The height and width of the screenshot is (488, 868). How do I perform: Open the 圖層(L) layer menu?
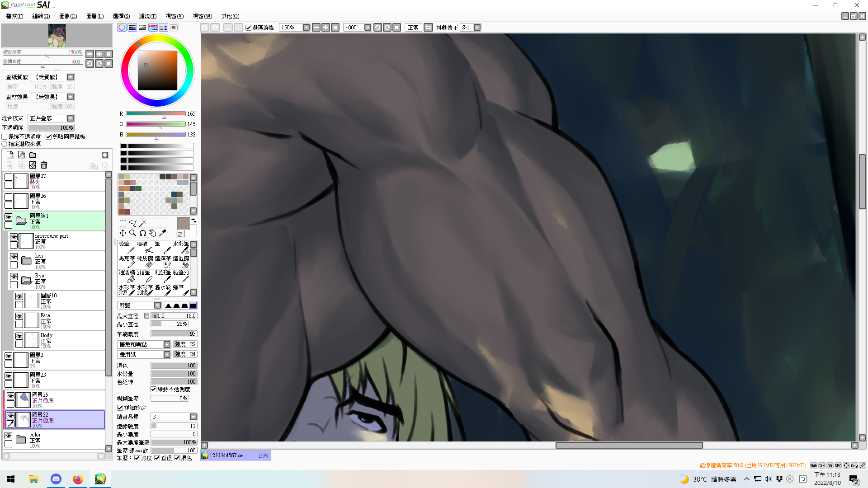(x=95, y=16)
